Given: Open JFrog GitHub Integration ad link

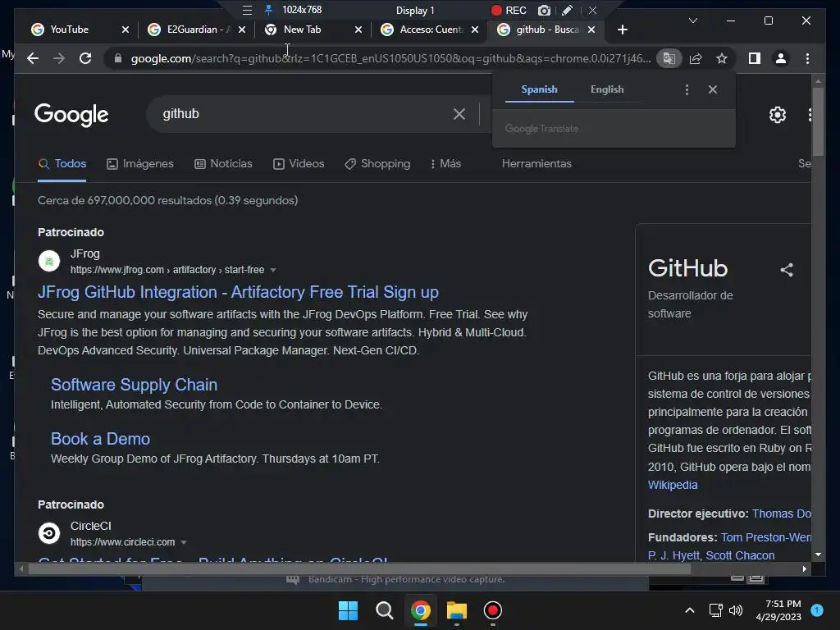Looking at the screenshot, I should coord(238,292).
